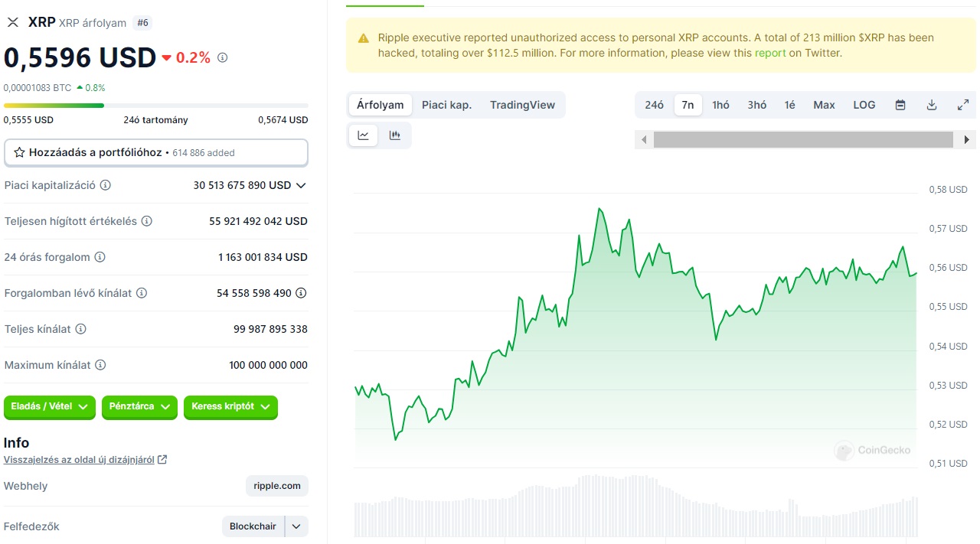Switch to line chart view

(364, 135)
